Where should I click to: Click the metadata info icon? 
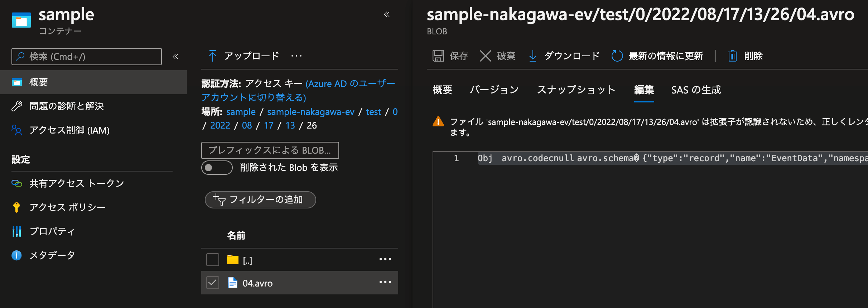(x=16, y=255)
